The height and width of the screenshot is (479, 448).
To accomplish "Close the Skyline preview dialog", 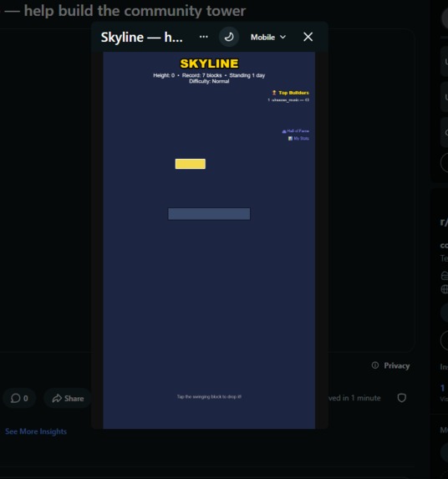I will tap(308, 37).
